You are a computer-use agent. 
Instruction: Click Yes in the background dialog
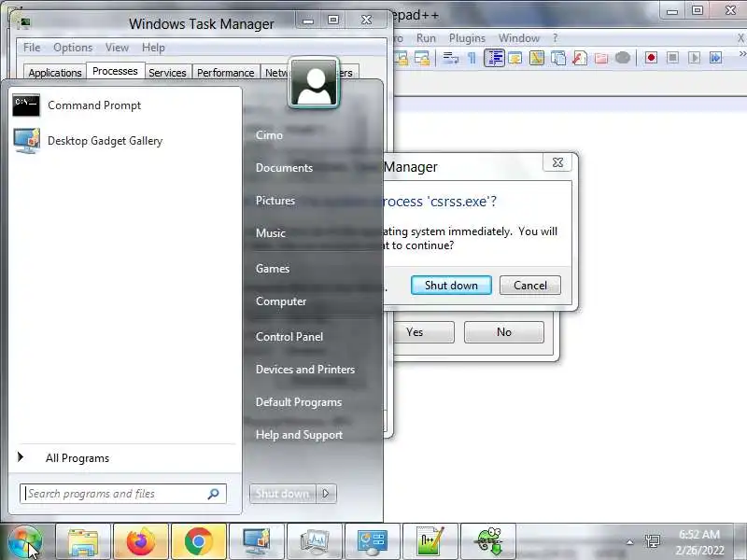coord(424,332)
